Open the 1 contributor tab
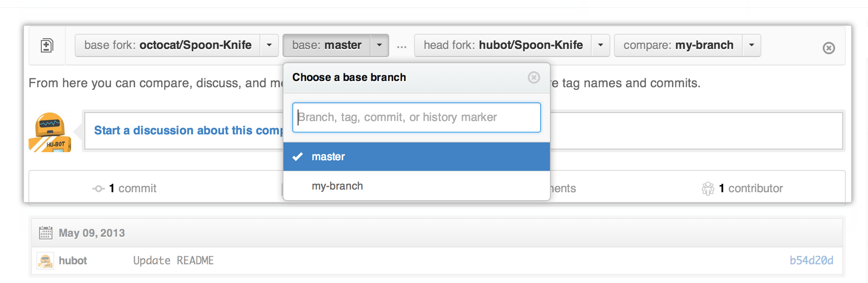The image size is (868, 283). pyautogui.click(x=751, y=189)
